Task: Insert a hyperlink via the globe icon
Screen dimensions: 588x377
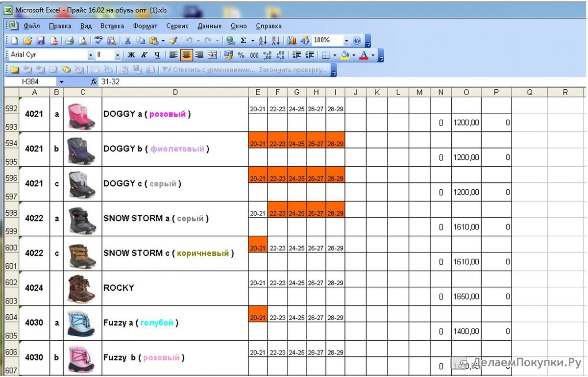Action: pos(230,41)
